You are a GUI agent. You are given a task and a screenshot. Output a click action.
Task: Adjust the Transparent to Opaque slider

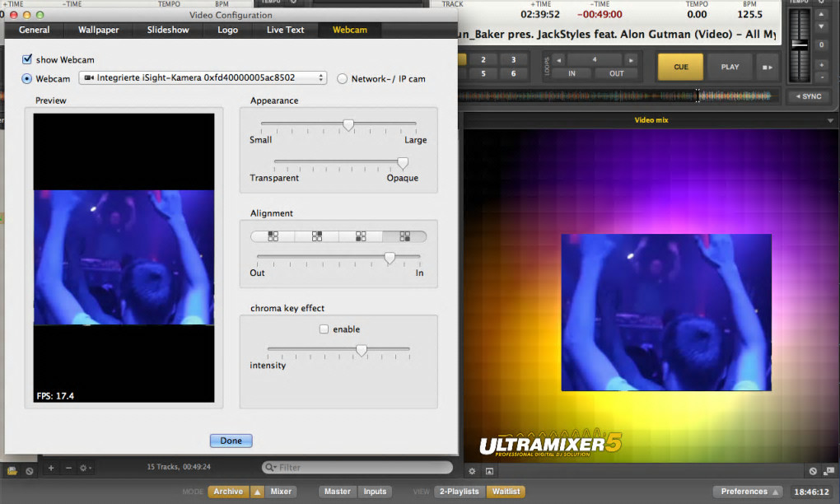click(x=403, y=163)
